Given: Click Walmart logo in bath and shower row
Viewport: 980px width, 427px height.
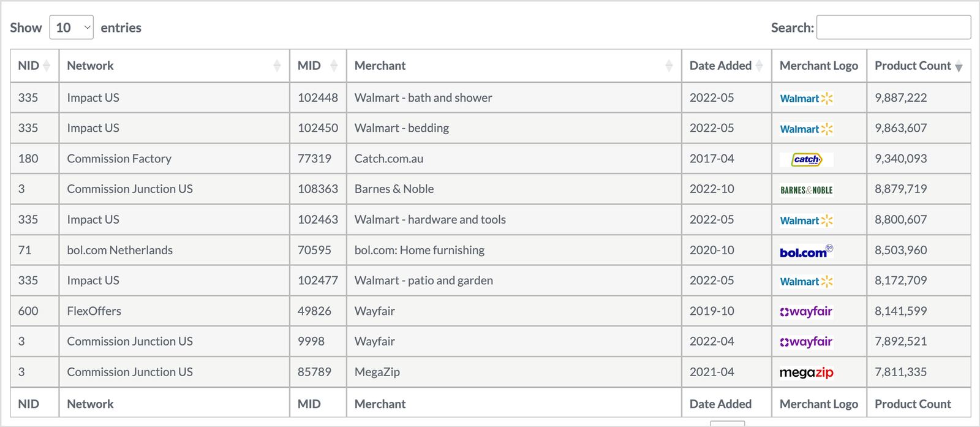Looking at the screenshot, I should click(806, 99).
